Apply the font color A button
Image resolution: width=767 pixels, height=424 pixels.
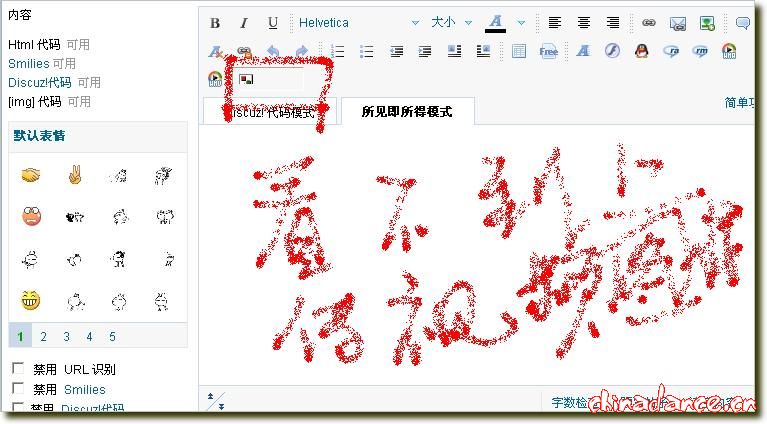pyautogui.click(x=496, y=23)
